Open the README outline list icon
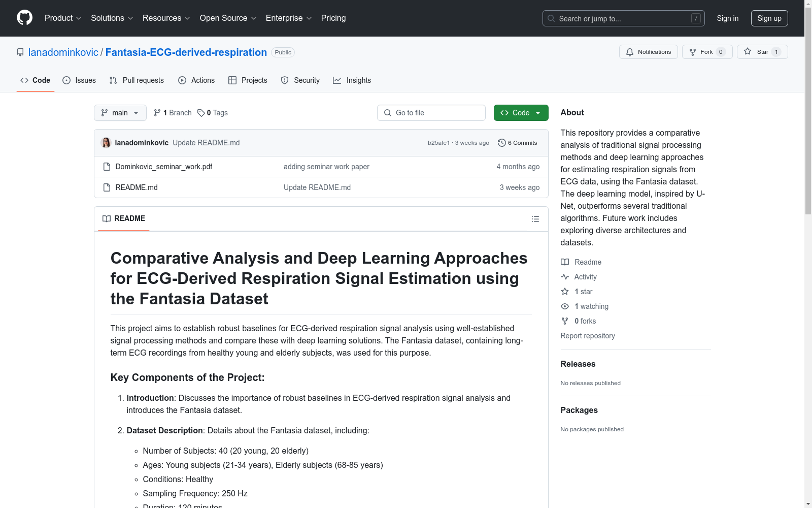 point(535,219)
